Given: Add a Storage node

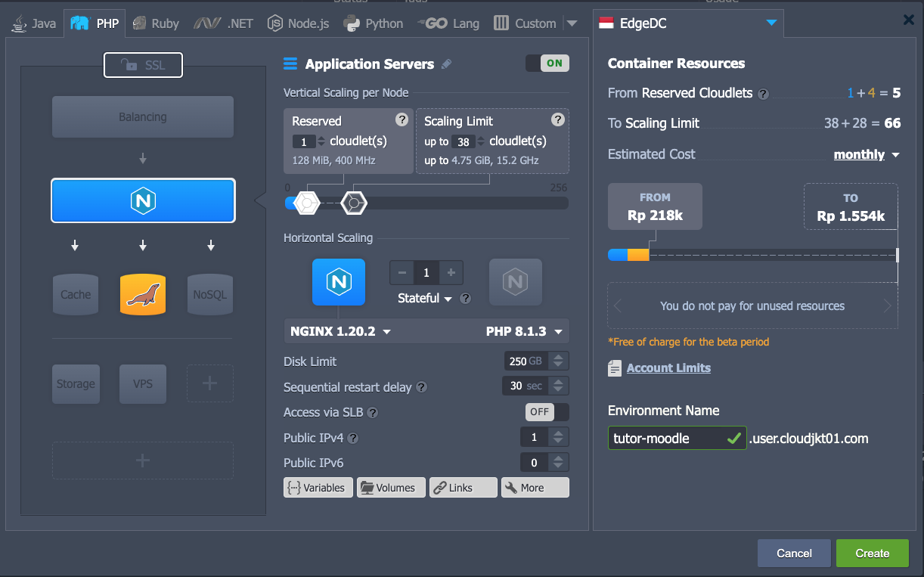Looking at the screenshot, I should pyautogui.click(x=76, y=383).
